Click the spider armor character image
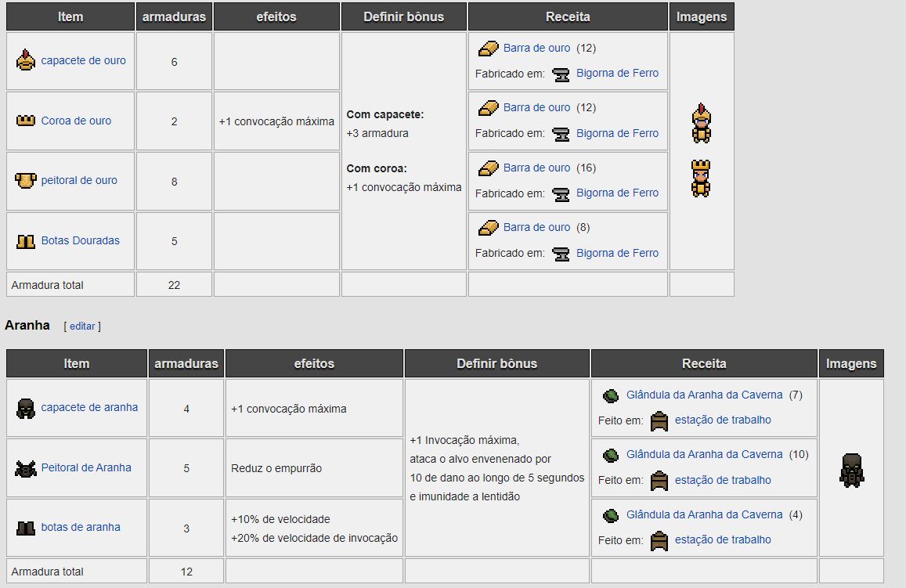 (851, 468)
